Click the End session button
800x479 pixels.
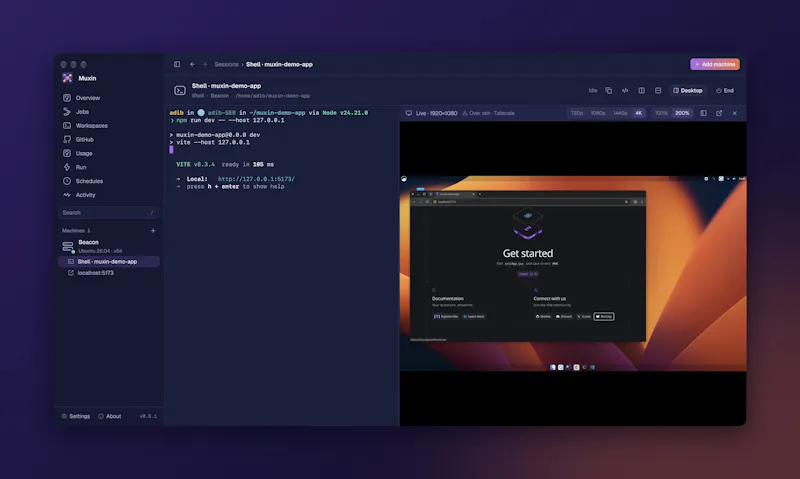click(724, 90)
